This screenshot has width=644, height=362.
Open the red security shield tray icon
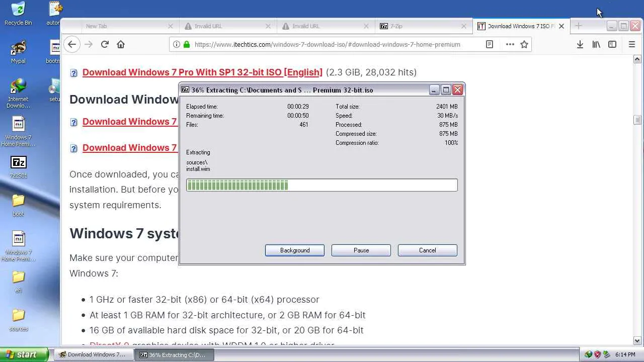click(597, 354)
